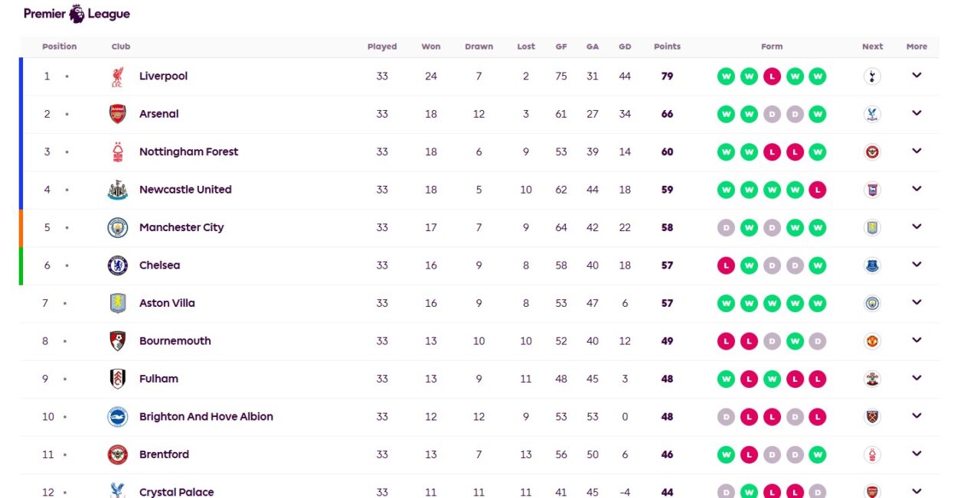Image resolution: width=980 pixels, height=498 pixels.
Task: Select the Newcastle United crest
Action: click(117, 190)
